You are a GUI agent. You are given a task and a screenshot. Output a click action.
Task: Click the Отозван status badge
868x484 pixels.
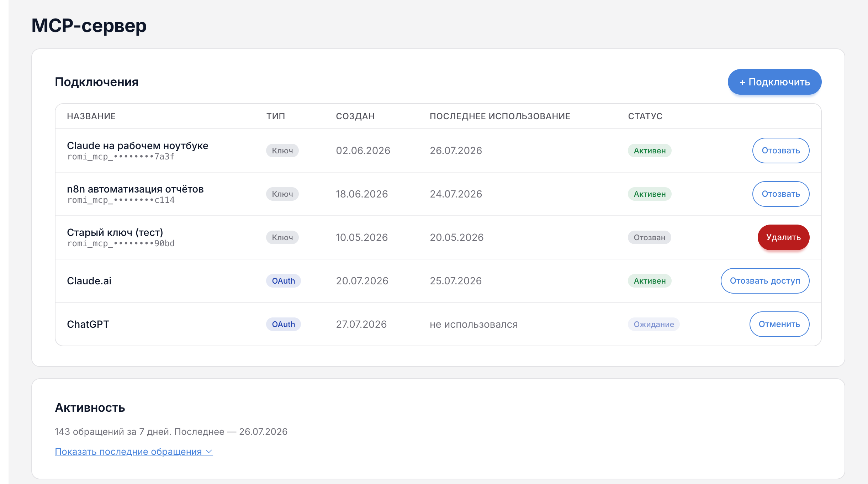tap(650, 237)
